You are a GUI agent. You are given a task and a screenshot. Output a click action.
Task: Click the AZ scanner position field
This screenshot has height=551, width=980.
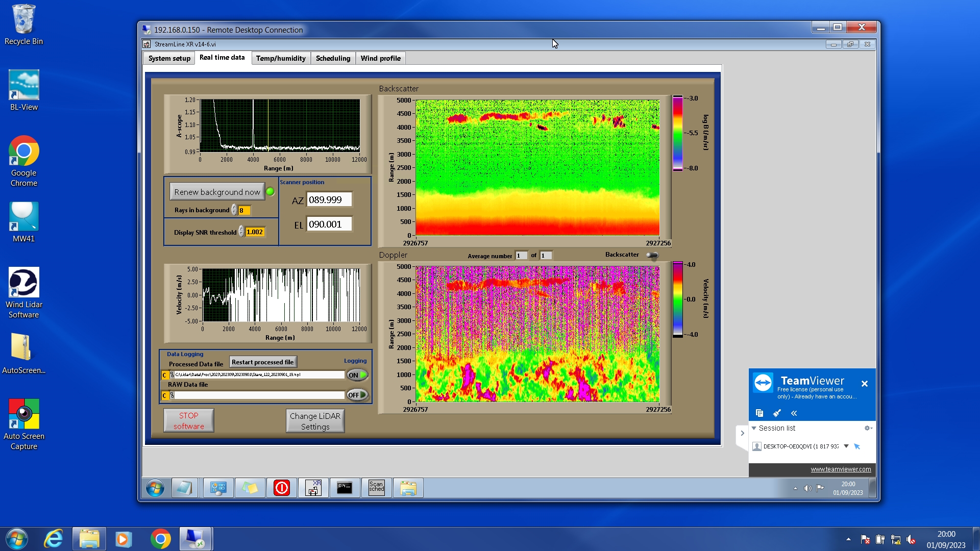(329, 200)
